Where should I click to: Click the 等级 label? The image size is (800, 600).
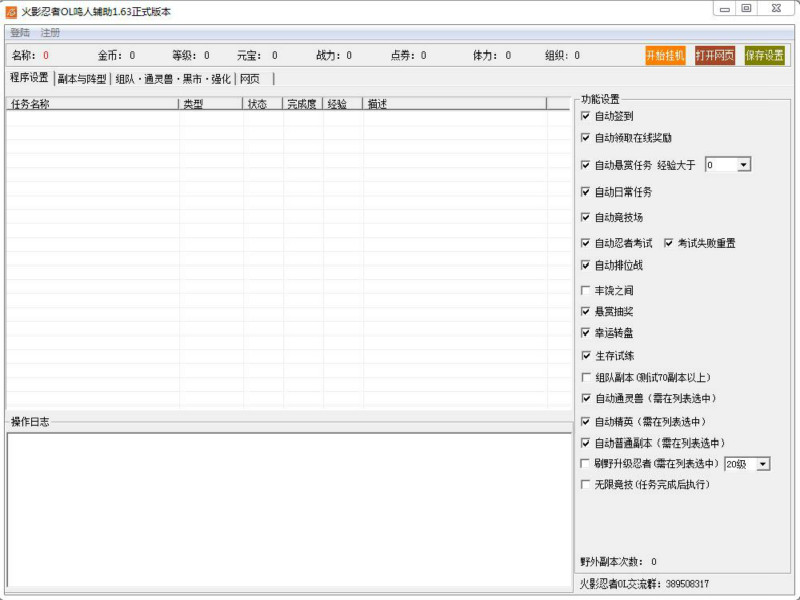click(x=185, y=55)
